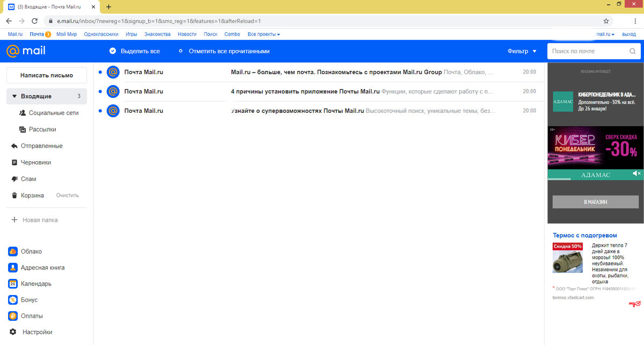The width and height of the screenshot is (644, 345).
Task: Click the Social networks folder icon
Action: 23,113
